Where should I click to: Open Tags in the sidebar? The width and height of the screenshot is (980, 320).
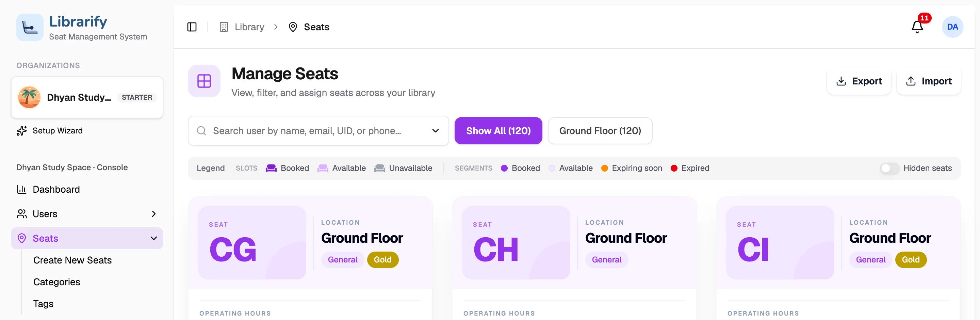coord(43,304)
